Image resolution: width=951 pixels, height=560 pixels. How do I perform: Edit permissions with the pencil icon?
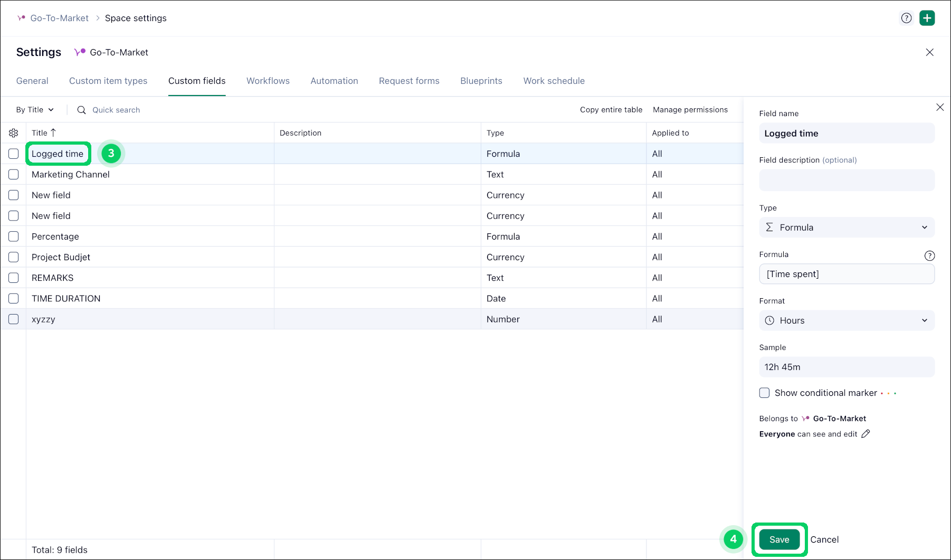click(866, 434)
